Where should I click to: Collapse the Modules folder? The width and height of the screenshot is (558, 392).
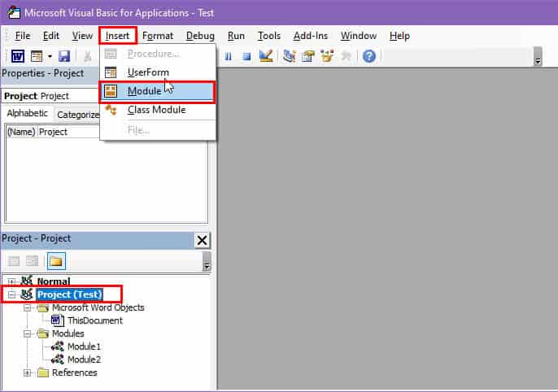pos(27,334)
